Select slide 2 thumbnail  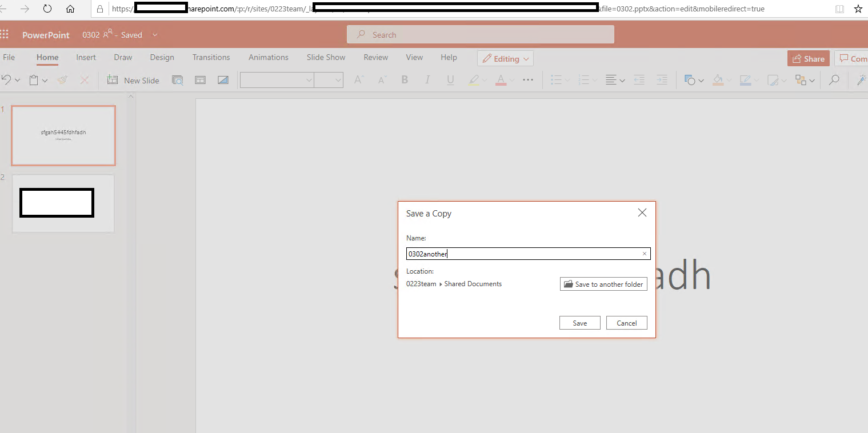63,203
